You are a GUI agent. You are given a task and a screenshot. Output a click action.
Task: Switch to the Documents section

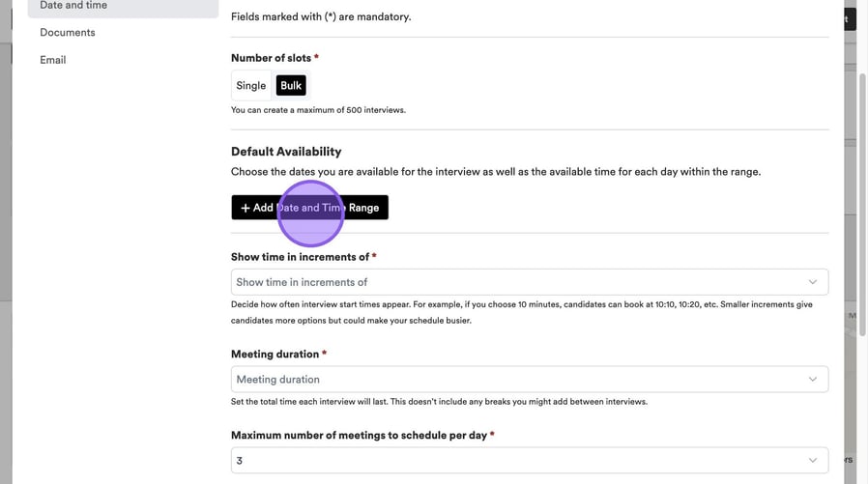(68, 33)
